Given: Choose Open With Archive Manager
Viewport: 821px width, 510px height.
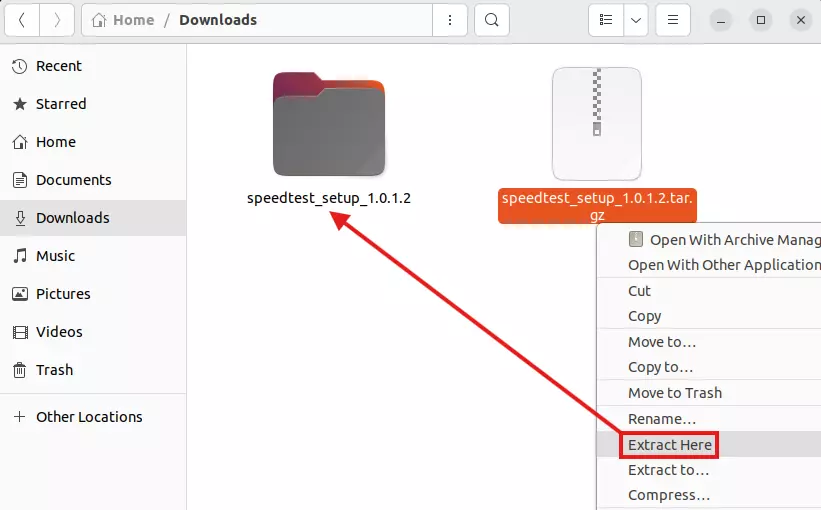Looking at the screenshot, I should pyautogui.click(x=709, y=240).
